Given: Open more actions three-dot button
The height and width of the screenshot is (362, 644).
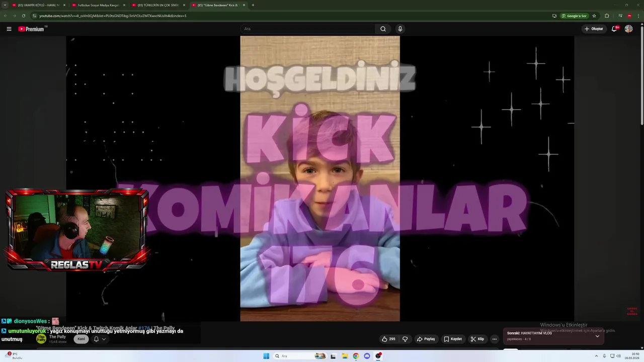Looking at the screenshot, I should [495, 339].
